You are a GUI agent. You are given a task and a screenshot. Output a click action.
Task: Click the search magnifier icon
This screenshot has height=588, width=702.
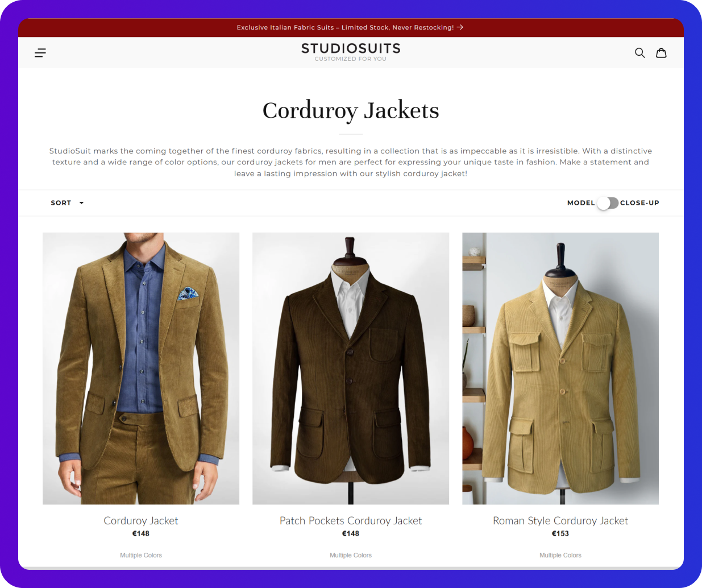coord(639,53)
